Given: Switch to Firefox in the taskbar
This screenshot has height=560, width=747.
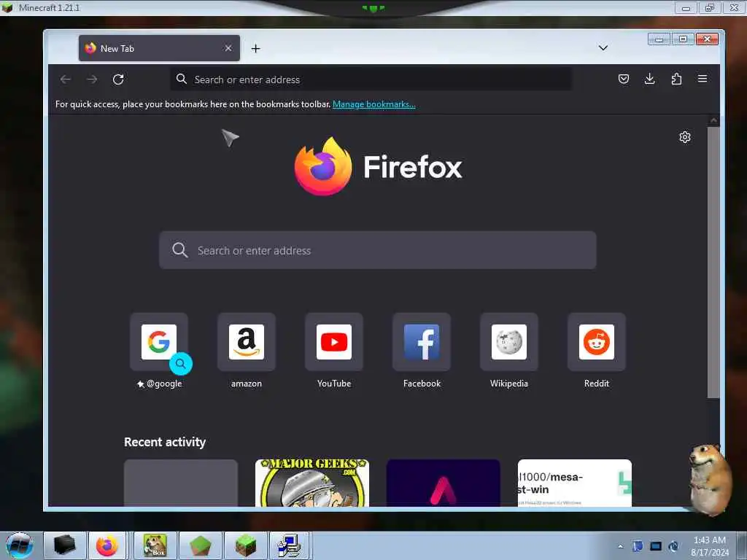Looking at the screenshot, I should (107, 545).
